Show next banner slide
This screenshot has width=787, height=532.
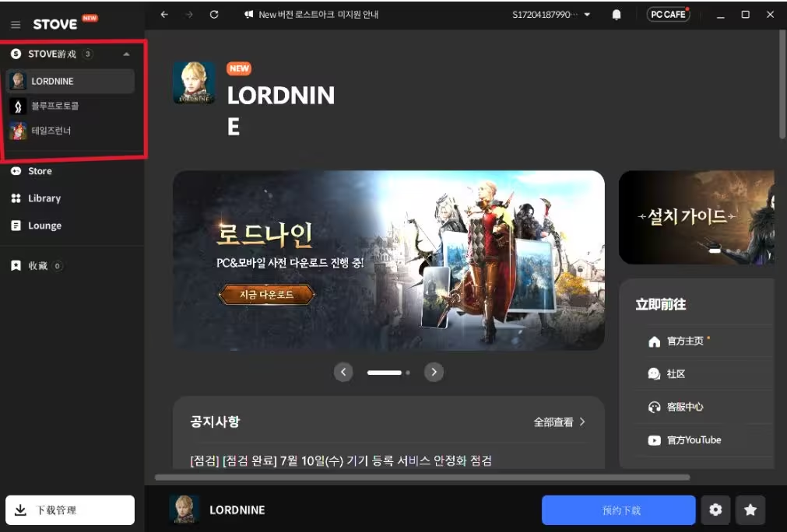pos(434,372)
